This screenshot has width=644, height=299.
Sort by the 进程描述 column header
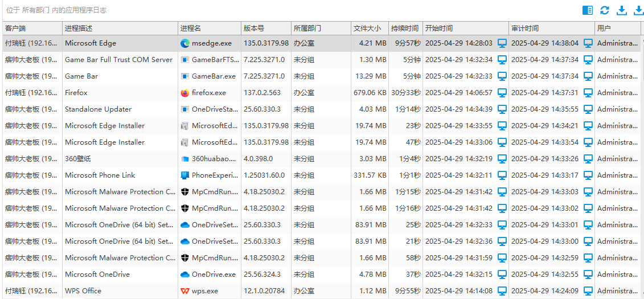120,28
